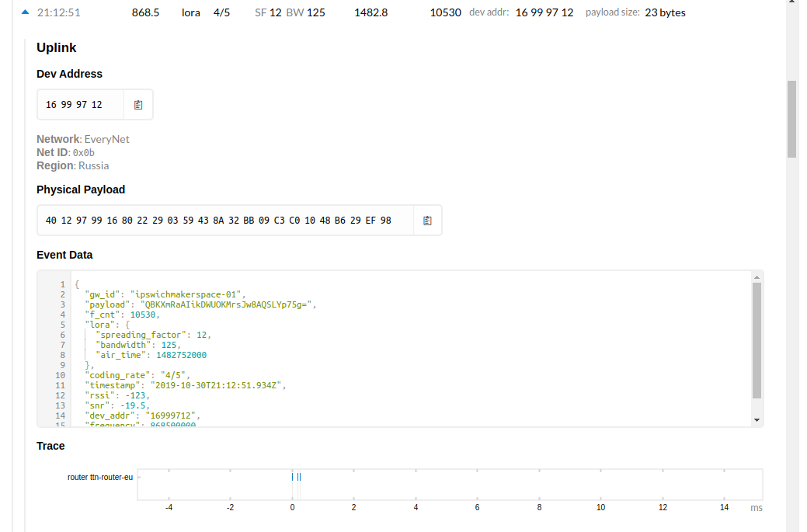
Task: Copy the Dev Address to clipboard
Action: [138, 105]
